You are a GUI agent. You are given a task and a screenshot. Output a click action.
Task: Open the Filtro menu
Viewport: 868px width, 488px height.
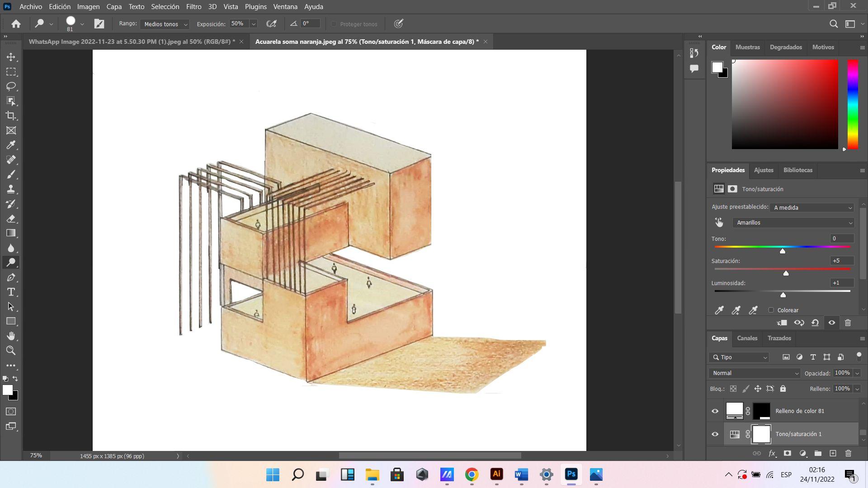tap(193, 7)
